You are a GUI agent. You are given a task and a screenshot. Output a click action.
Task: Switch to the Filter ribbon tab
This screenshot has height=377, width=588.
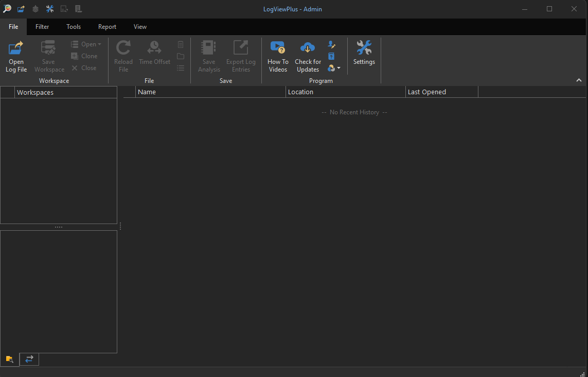coord(42,27)
